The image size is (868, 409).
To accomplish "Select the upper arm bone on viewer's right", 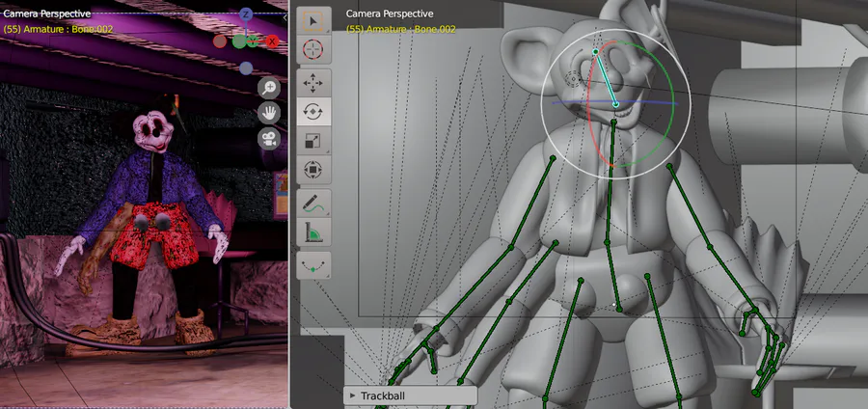I will (x=690, y=205).
